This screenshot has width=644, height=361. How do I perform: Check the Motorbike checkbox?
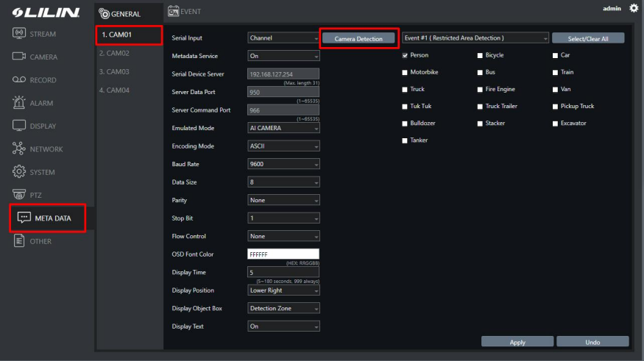click(x=405, y=73)
